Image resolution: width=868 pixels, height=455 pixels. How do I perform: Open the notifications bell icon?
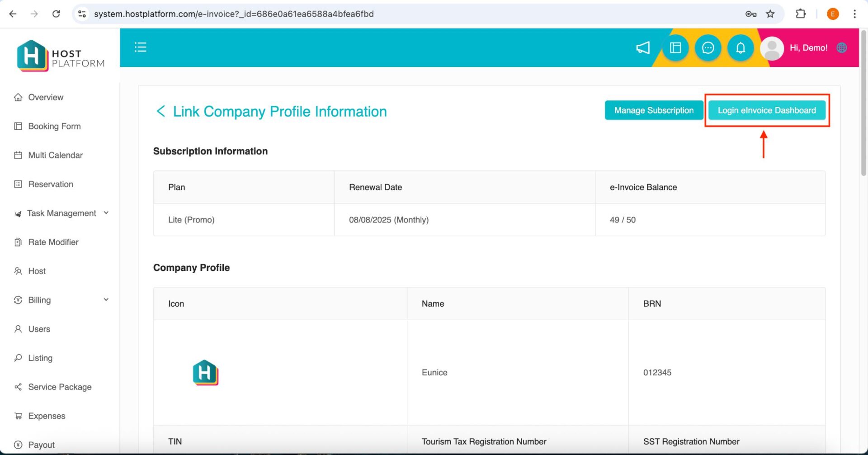(741, 47)
